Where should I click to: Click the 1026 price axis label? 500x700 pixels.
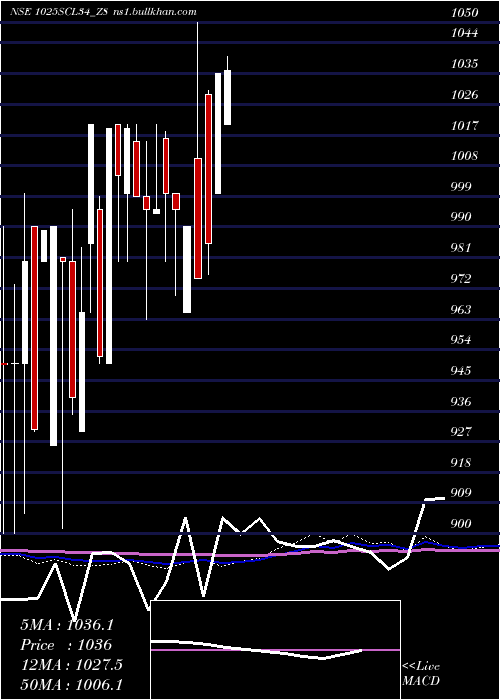464,95
